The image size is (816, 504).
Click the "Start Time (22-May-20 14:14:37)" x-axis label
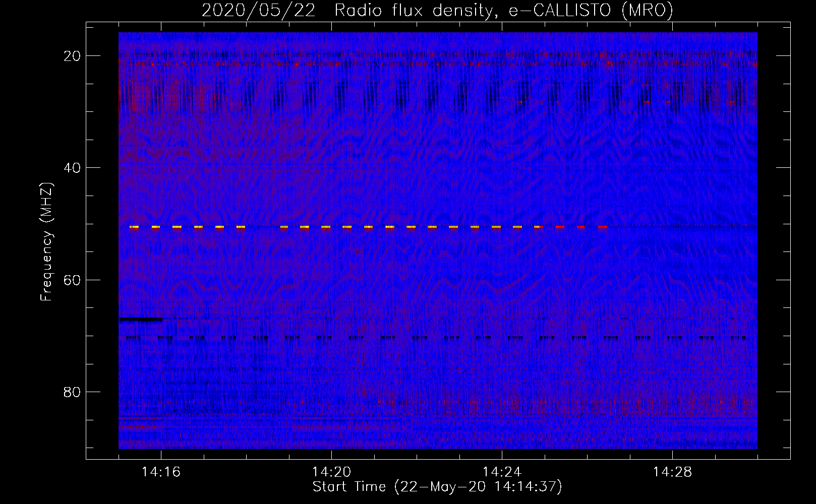437,487
